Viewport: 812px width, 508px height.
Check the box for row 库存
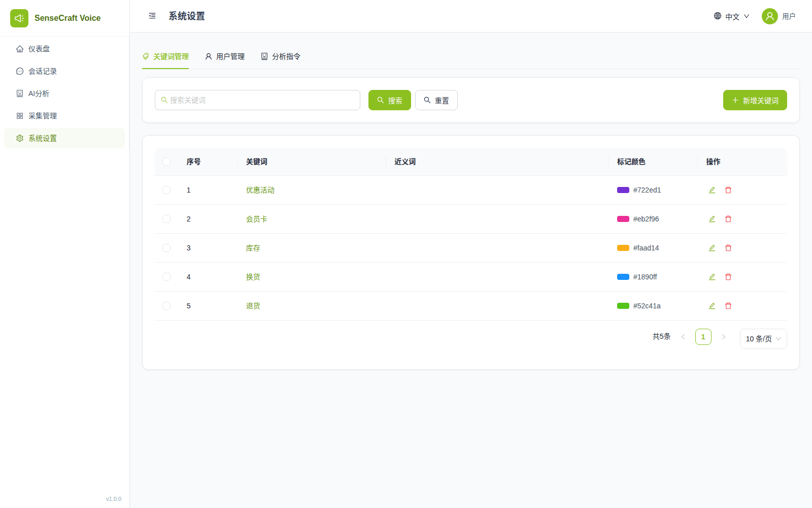[x=166, y=248]
